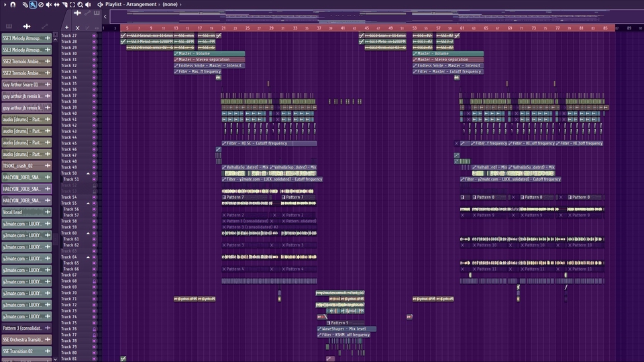
Task: Select the Mute tool
Action: (48, 5)
